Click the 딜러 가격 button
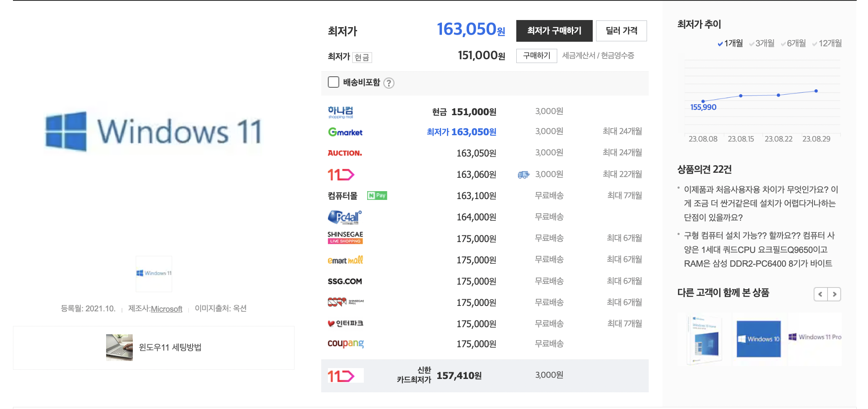 point(622,31)
